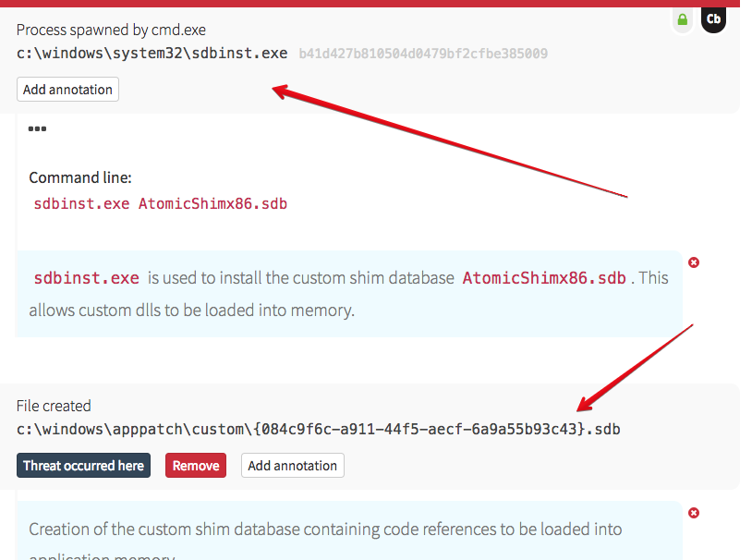Toggle the Threat occurred here button

pos(83,466)
